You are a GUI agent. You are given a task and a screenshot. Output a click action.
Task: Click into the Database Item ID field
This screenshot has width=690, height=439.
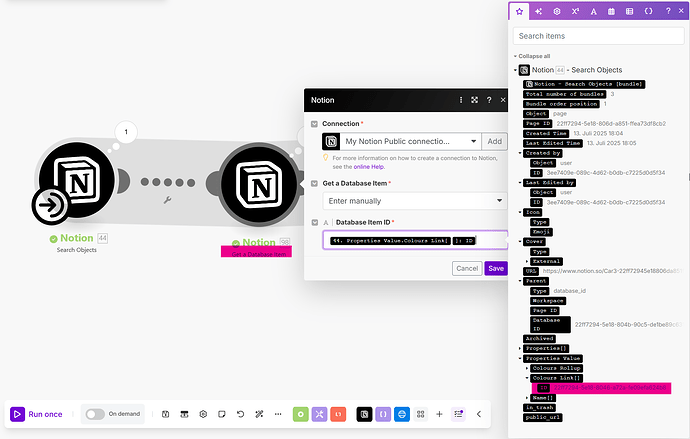pyautogui.click(x=415, y=240)
